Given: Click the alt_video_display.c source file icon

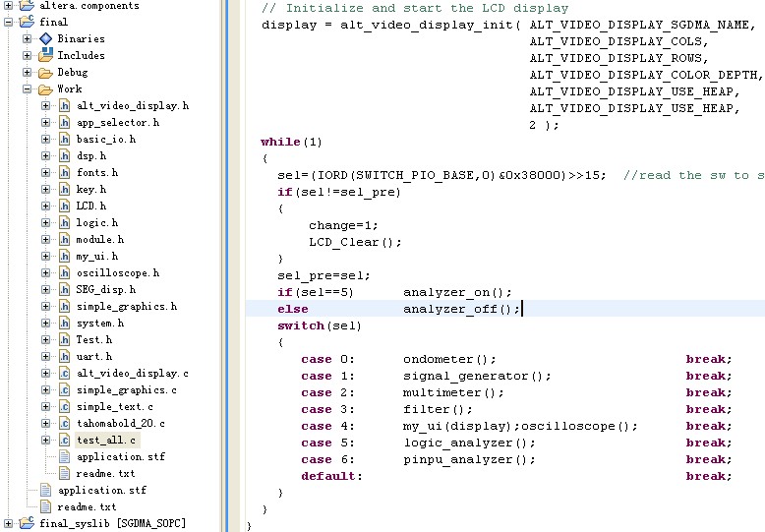Looking at the screenshot, I should 64,373.
